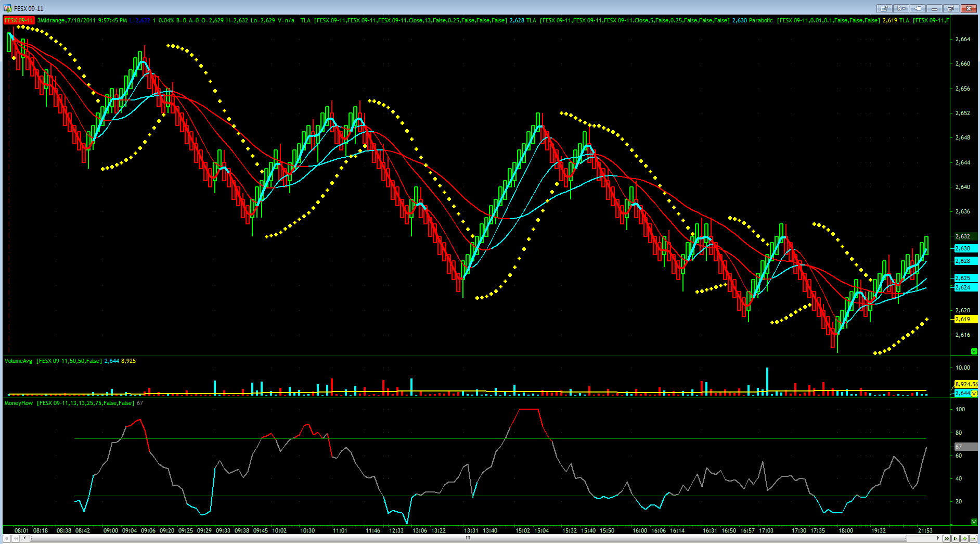Image resolution: width=980 pixels, height=544 pixels.
Task: Click the 21:53 time axis label
Action: 925,530
